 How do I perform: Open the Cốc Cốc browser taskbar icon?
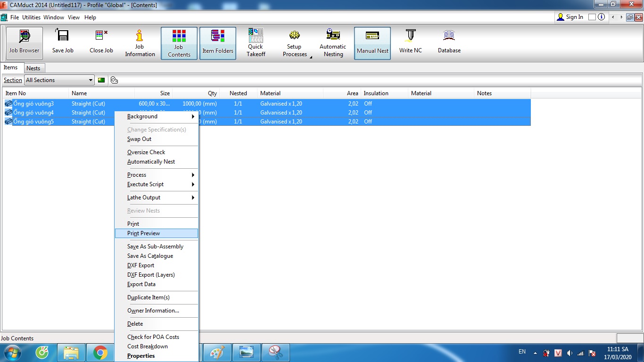coord(42,353)
